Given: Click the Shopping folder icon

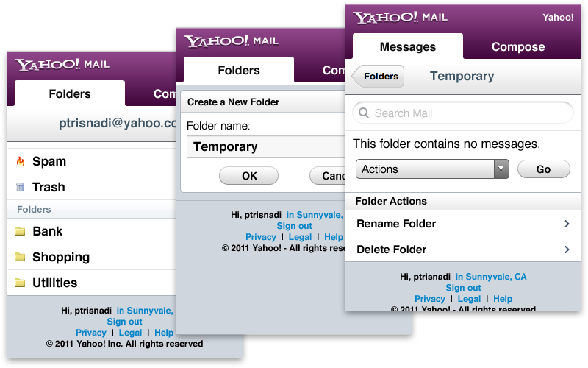Looking at the screenshot, I should (x=20, y=257).
